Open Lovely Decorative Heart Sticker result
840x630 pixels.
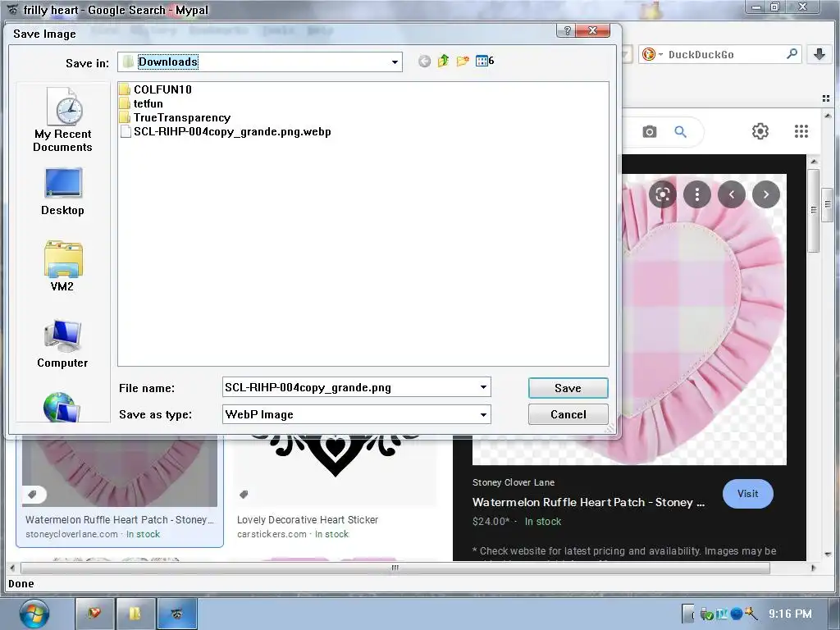(308, 519)
